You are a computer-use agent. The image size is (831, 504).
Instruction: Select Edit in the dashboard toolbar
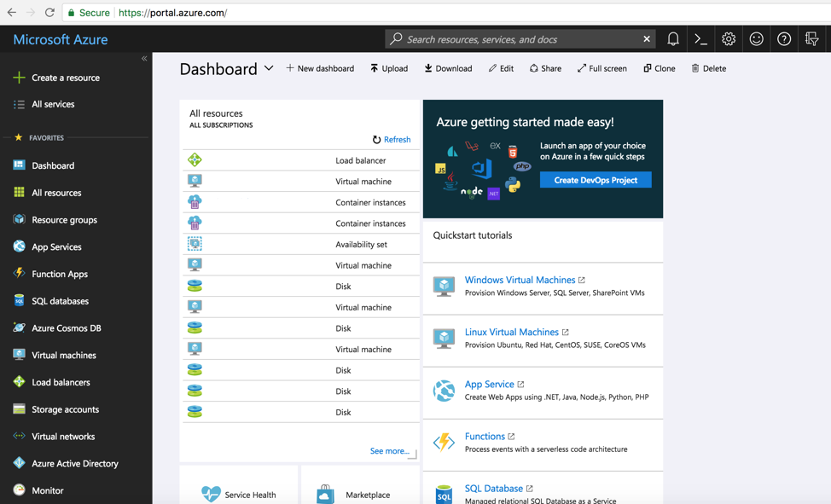point(500,68)
